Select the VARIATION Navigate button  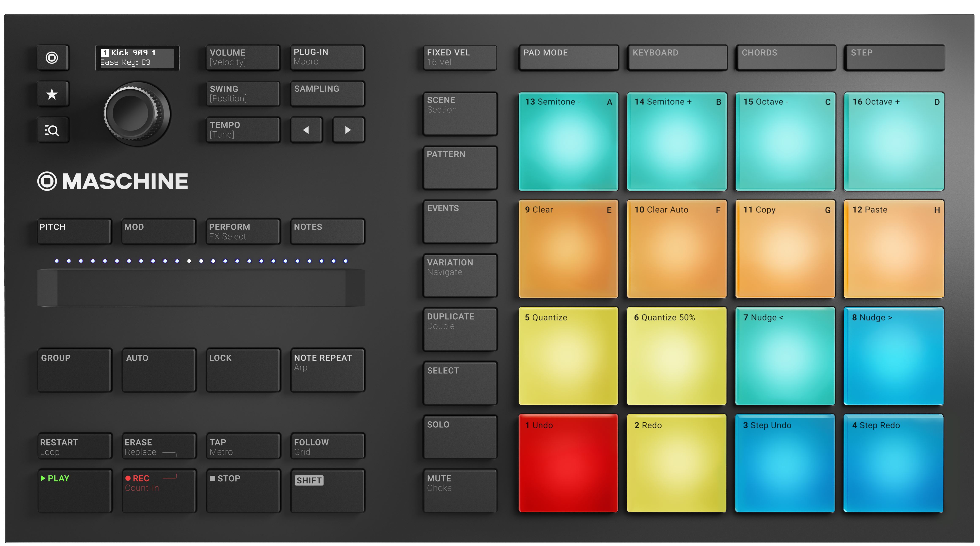click(460, 276)
